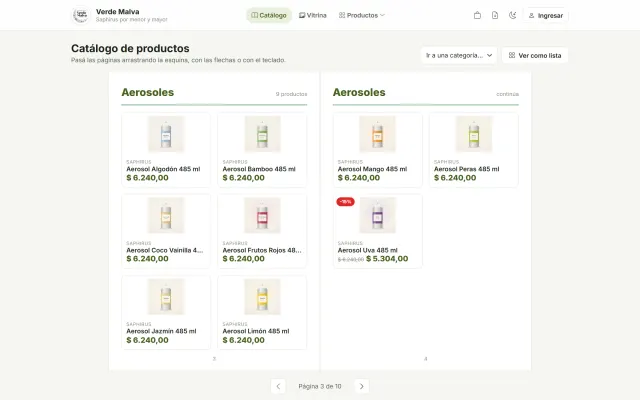Click 'Aerosol Peras 485 ml' title
Image resolution: width=640 pixels, height=400 pixels.
click(x=466, y=169)
